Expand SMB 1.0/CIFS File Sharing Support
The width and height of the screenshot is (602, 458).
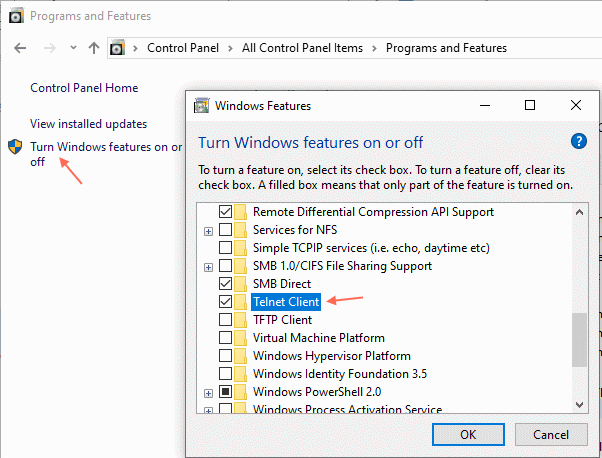coord(208,267)
